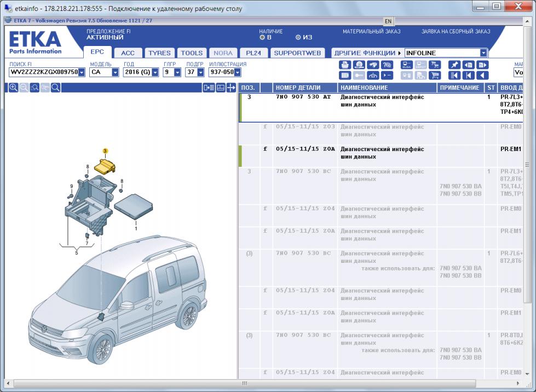Viewport: 536px width, 392px height.
Task: Go to the next illustration page icon
Action: pyautogui.click(x=482, y=65)
